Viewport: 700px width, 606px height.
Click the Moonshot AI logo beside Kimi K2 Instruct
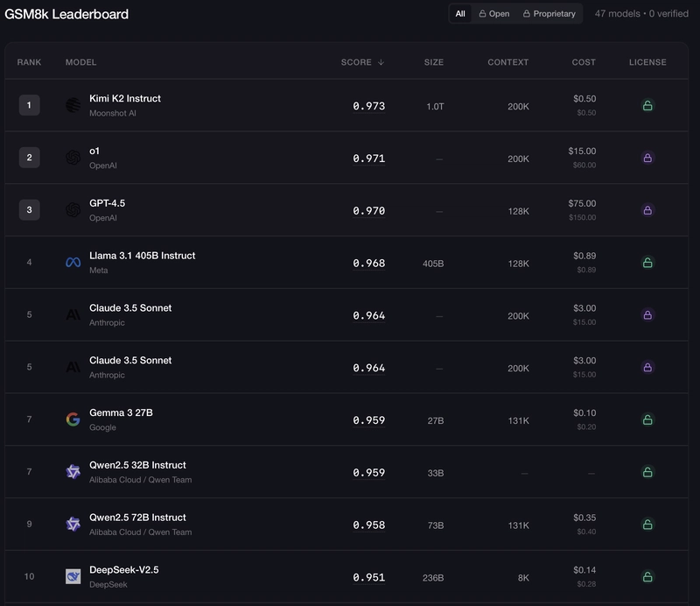(73, 106)
